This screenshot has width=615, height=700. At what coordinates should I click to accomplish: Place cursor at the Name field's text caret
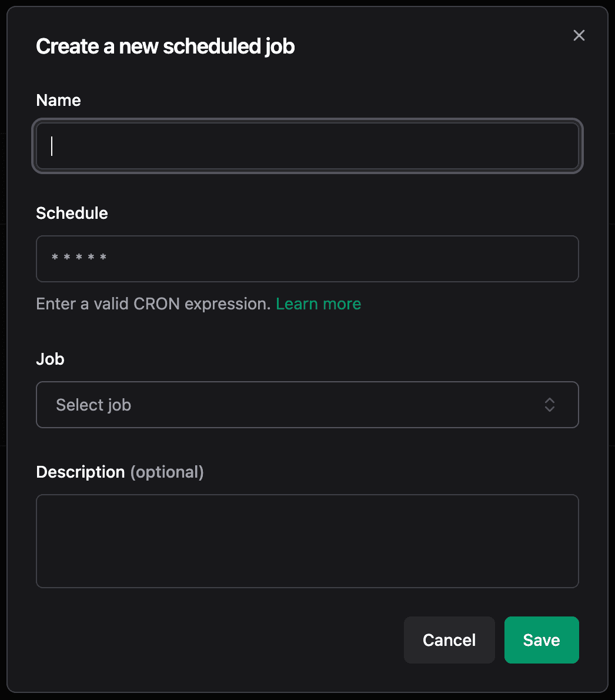tap(52, 146)
